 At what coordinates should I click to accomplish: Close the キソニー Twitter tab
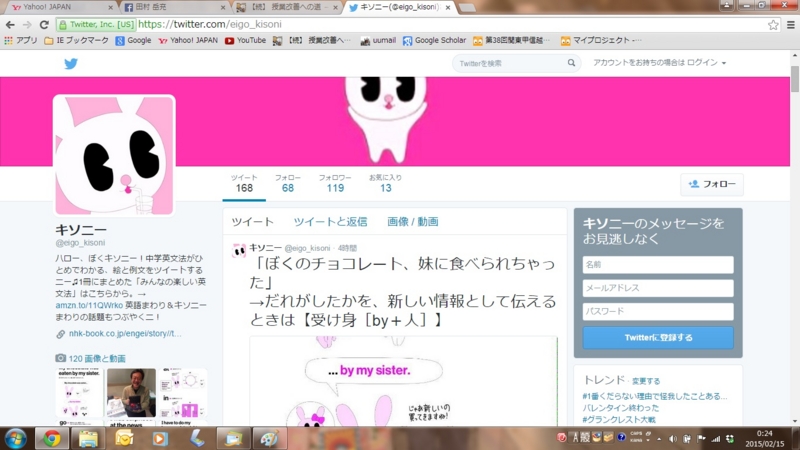(x=447, y=7)
